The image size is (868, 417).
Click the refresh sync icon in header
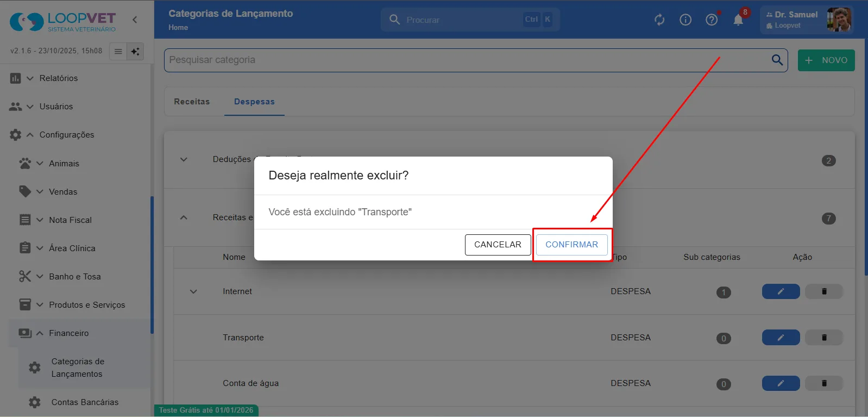click(x=659, y=20)
